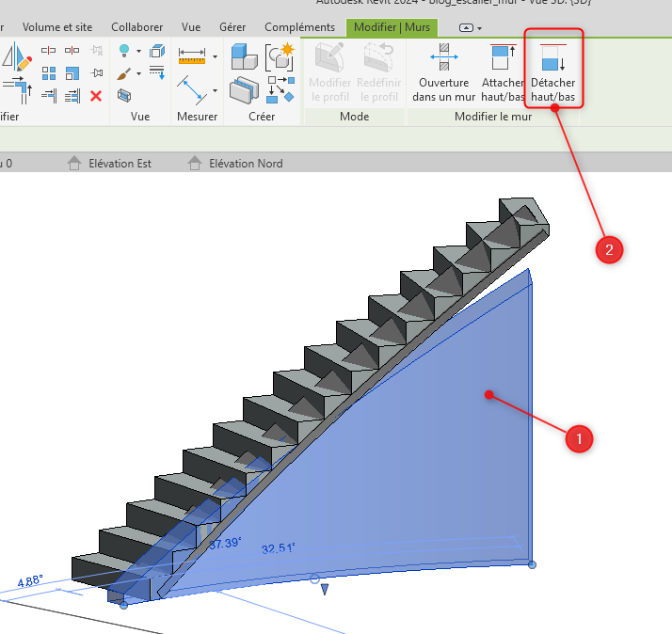Select the Array grid tool
The width and height of the screenshot is (672, 634).
50,72
